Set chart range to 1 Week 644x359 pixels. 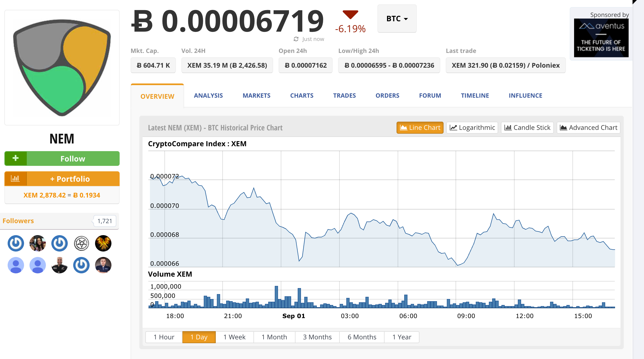[235, 337]
